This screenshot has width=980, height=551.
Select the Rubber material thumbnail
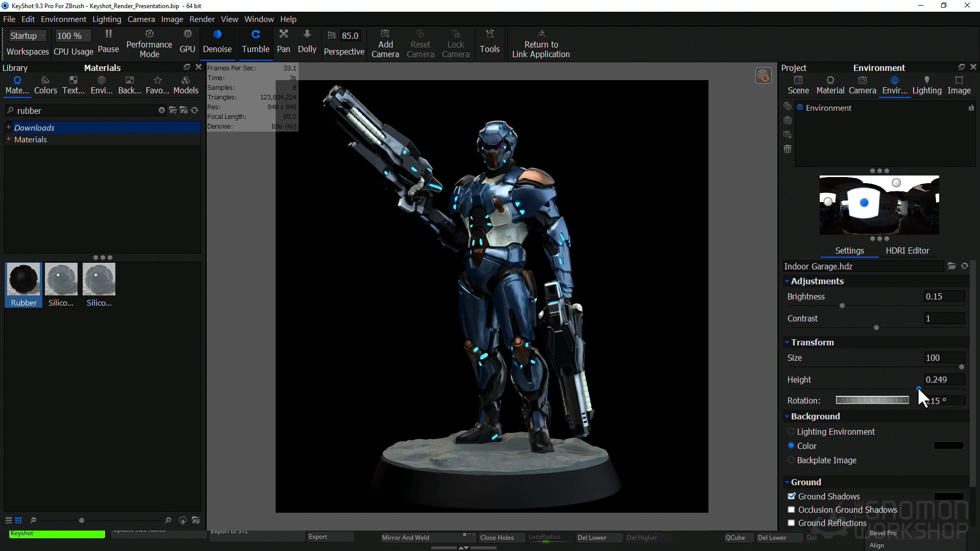tap(23, 280)
